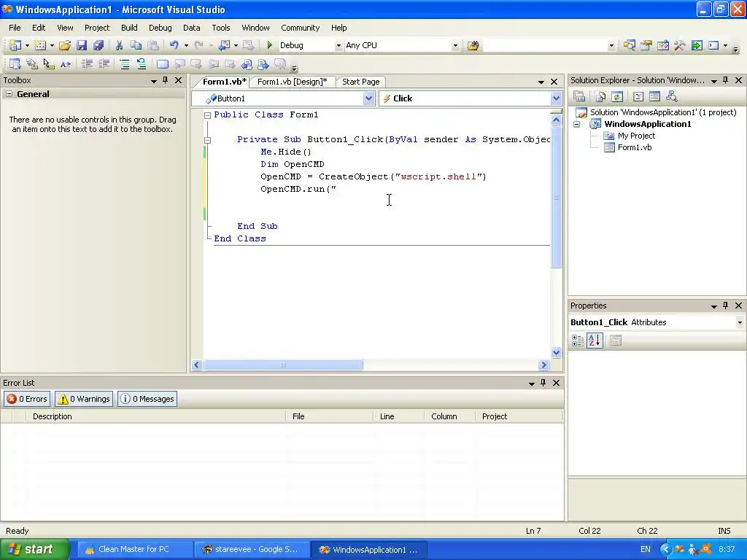Open the Click method name dropdown

(x=556, y=98)
